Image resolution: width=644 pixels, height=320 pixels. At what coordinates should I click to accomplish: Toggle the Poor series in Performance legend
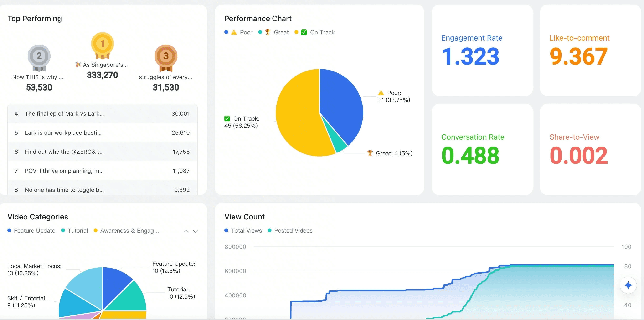click(x=246, y=32)
